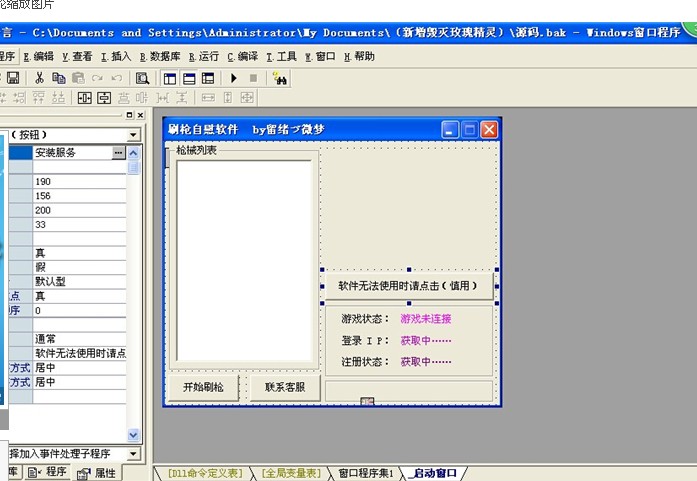Select the 游戏未连接 status label
This screenshot has width=697, height=481.
click(x=426, y=319)
